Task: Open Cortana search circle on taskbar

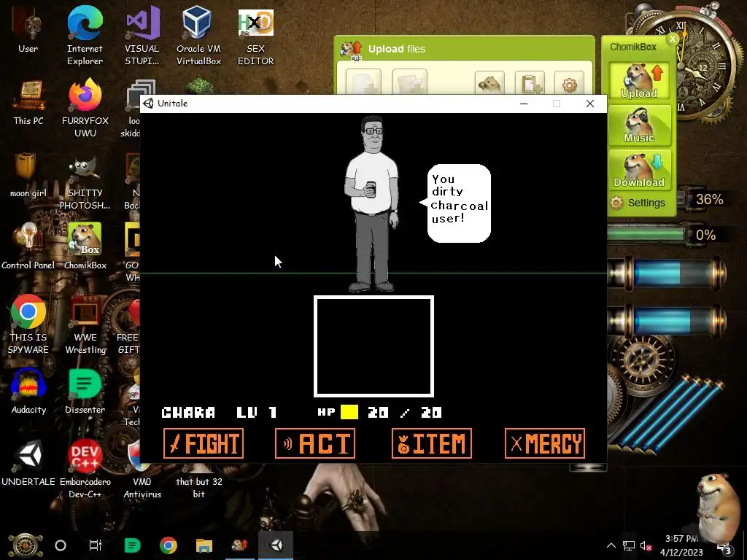Action: (61, 545)
